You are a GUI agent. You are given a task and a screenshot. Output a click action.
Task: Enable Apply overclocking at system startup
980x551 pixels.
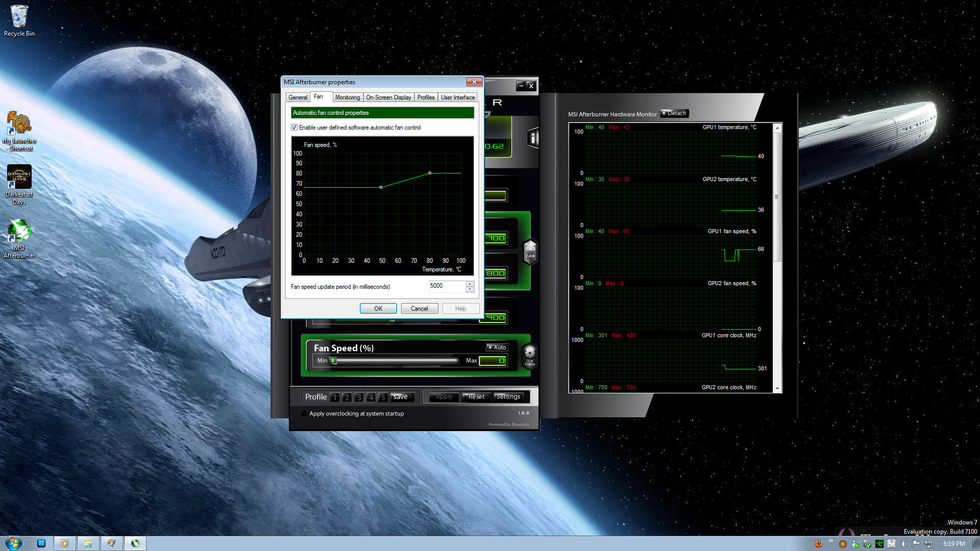click(x=304, y=414)
